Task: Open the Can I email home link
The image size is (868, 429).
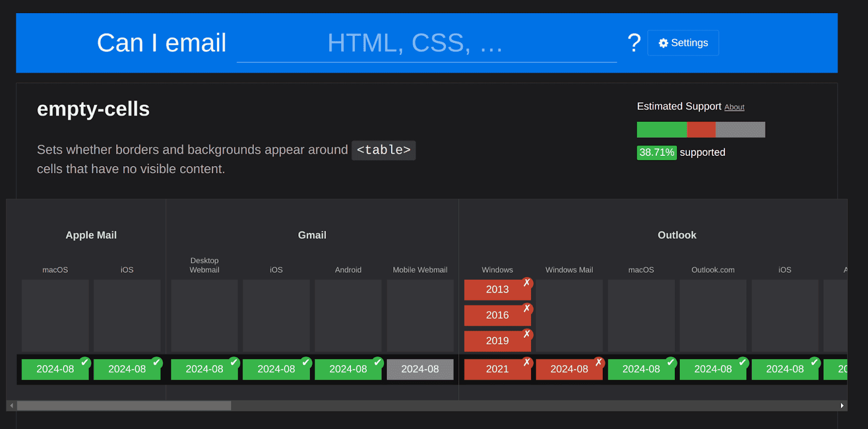Action: pos(162,43)
